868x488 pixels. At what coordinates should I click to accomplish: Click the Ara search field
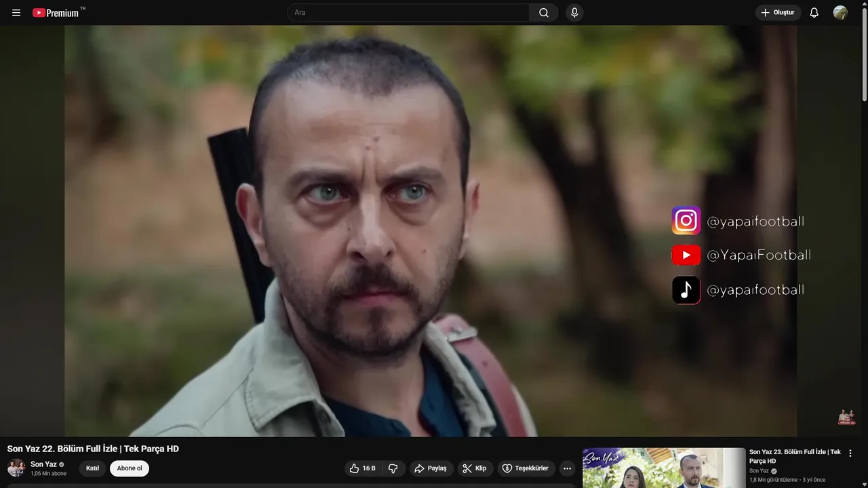408,13
